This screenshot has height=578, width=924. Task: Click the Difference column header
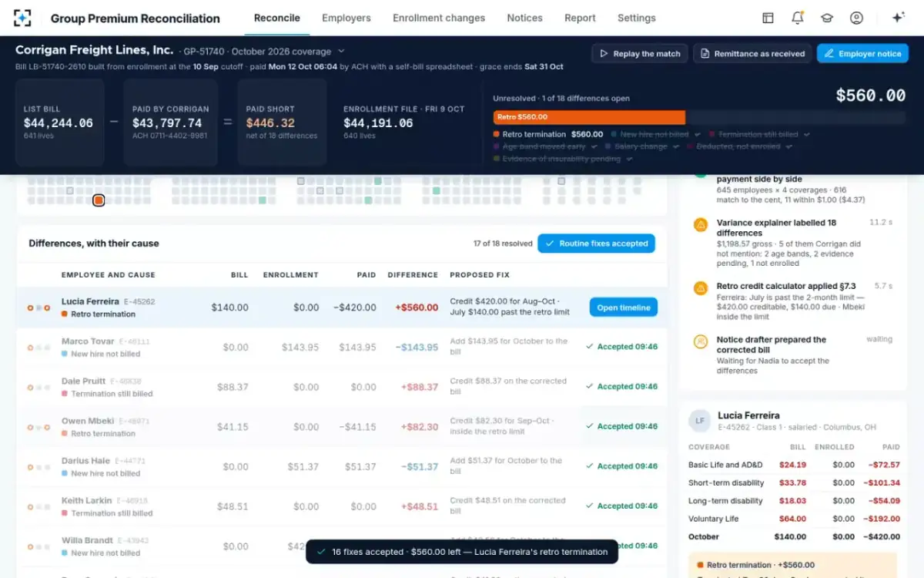pyautogui.click(x=413, y=275)
